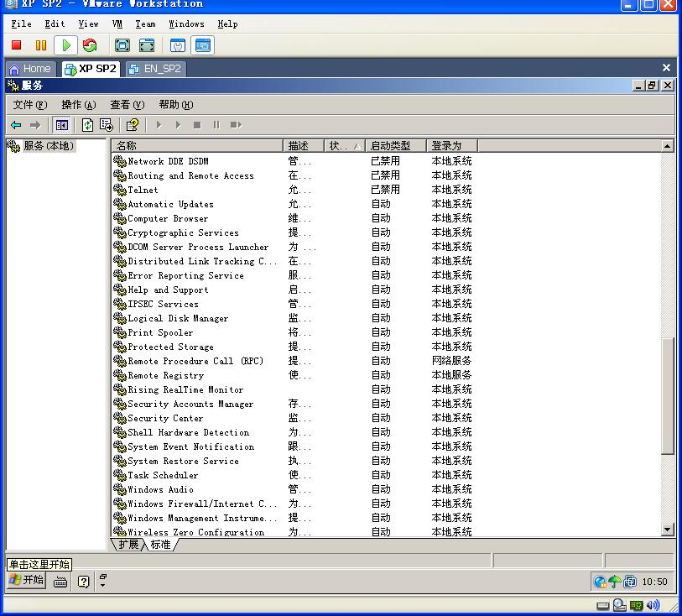
Task: Open the VMware Edit menu
Action: (55, 24)
